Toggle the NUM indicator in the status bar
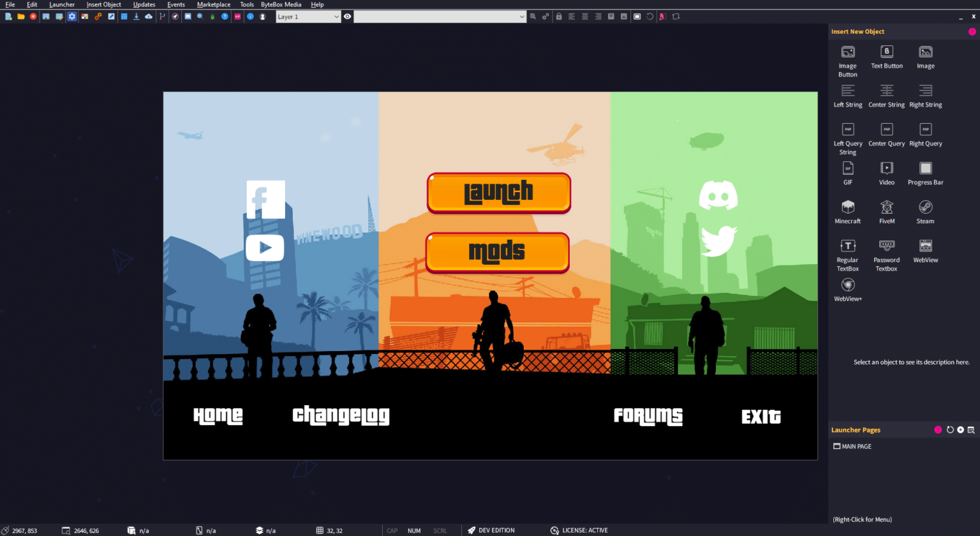 pyautogui.click(x=414, y=530)
